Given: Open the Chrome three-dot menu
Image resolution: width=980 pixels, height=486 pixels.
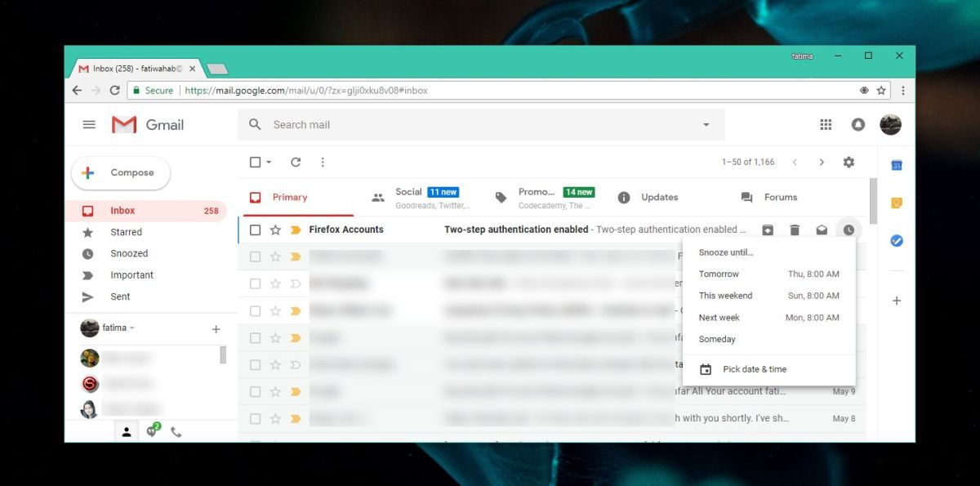Looking at the screenshot, I should tap(903, 91).
